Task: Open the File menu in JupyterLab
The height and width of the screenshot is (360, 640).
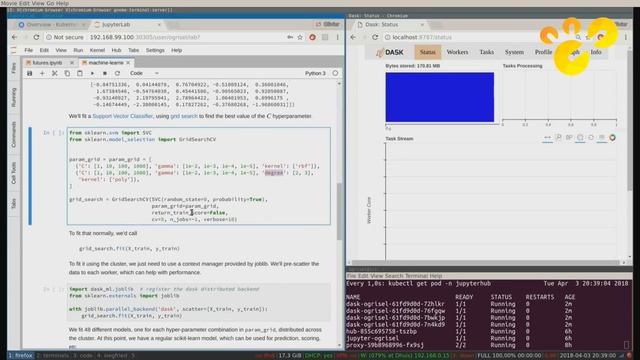Action: point(29,50)
